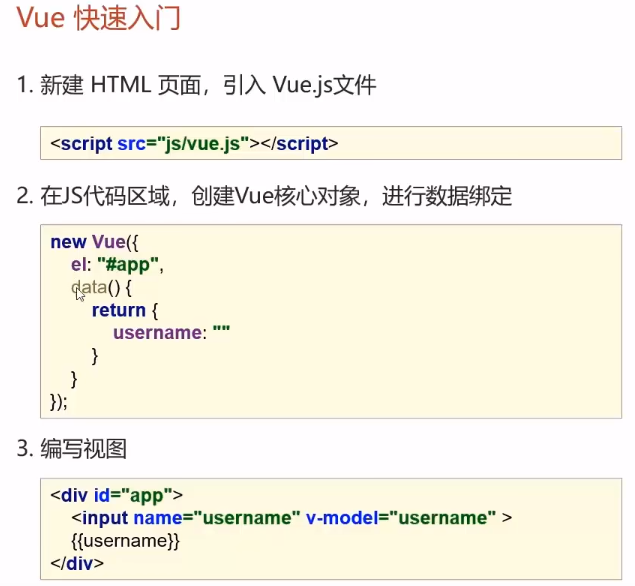
Task: Click step heading '3. 编写视图'
Action: (72, 449)
